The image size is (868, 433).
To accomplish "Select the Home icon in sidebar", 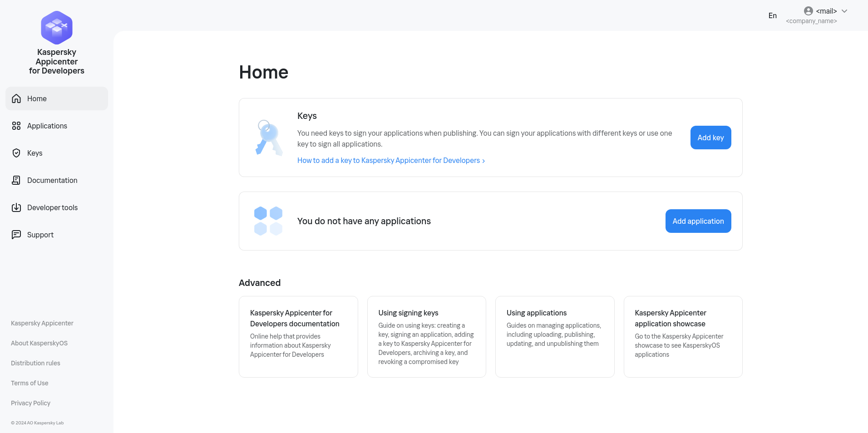I will 16,98.
